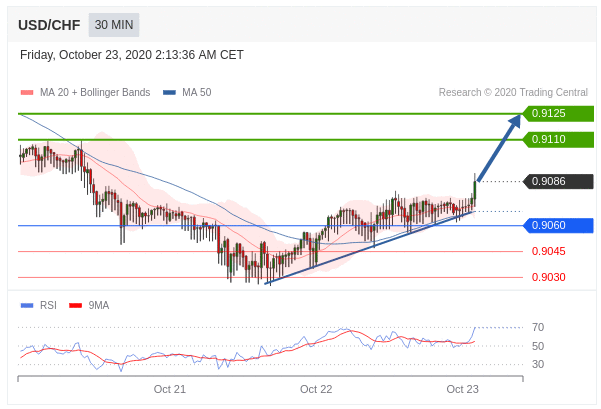
Task: Click the RSI blue legend swatch
Action: click(x=27, y=306)
